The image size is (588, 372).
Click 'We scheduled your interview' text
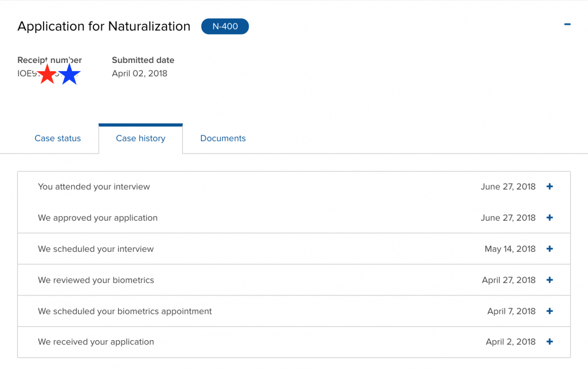point(96,249)
